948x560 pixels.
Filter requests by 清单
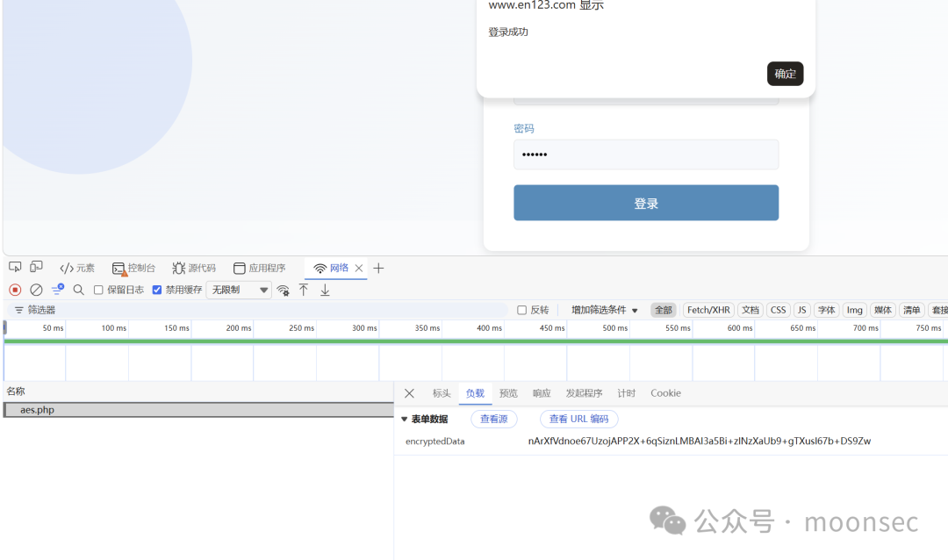912,310
